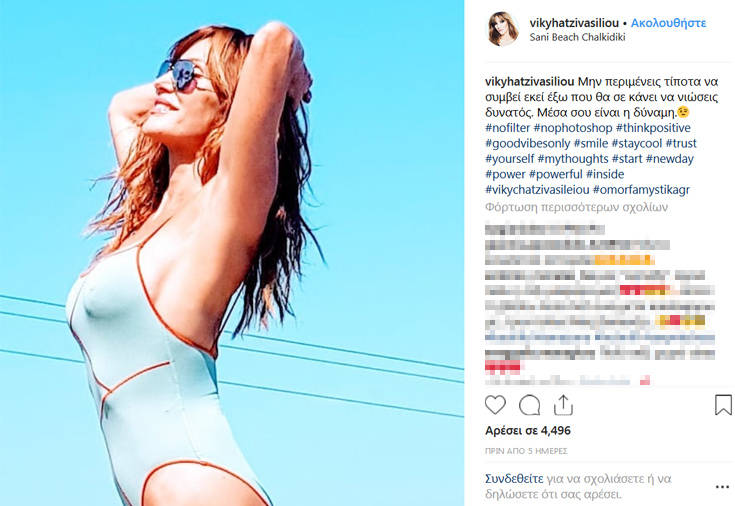This screenshot has width=735, height=506.
Task: Open the vikyhatzivasiliou username in the header
Action: (574, 23)
